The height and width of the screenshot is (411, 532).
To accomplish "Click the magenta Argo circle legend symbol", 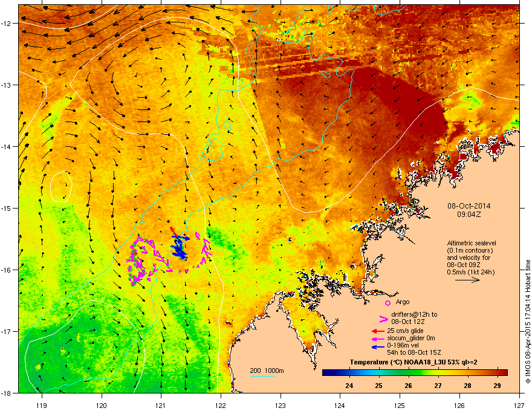I will [388, 303].
